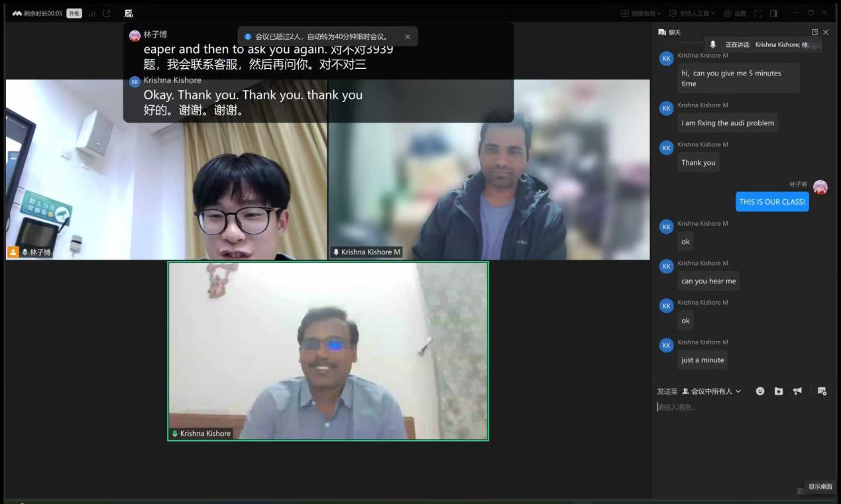
Task: Click the 升级 upgrade button
Action: (74, 13)
